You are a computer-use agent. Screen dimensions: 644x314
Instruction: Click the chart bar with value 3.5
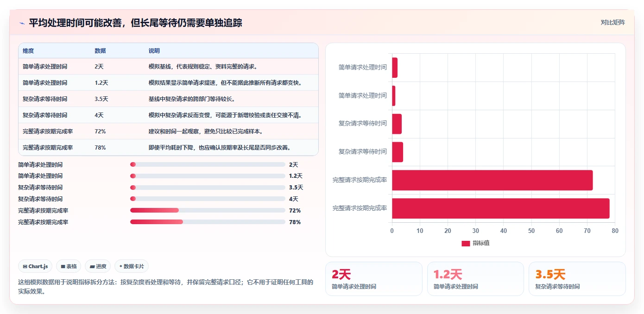point(397,124)
